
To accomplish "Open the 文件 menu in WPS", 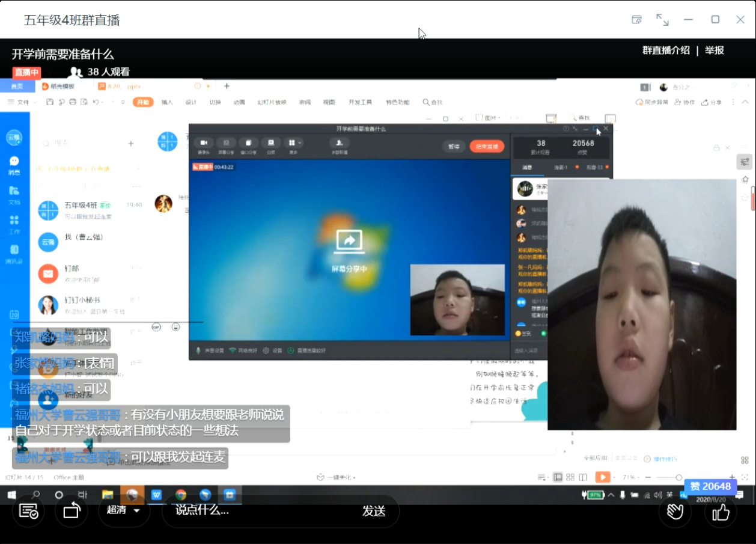I will click(19, 102).
